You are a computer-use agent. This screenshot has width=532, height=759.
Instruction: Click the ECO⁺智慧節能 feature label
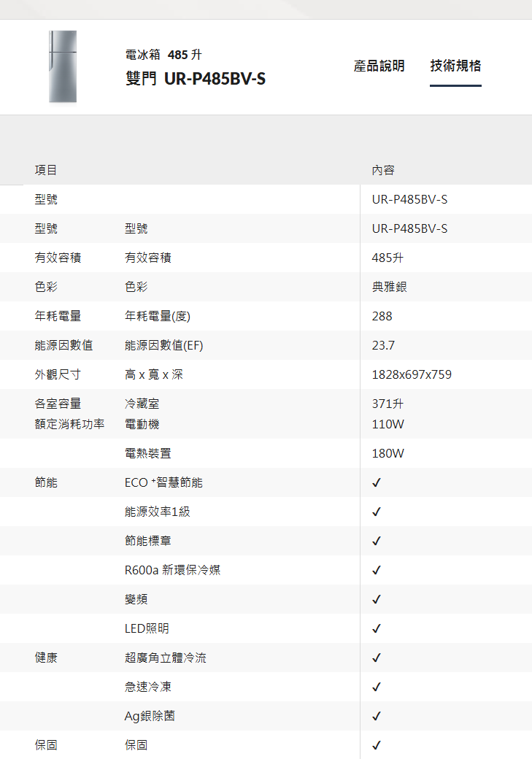pos(163,482)
